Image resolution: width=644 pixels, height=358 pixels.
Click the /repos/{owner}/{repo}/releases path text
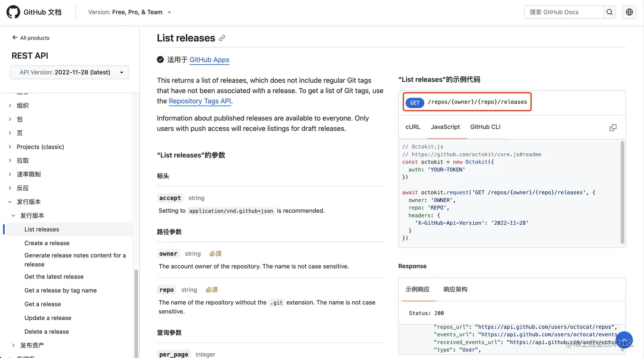(x=477, y=102)
